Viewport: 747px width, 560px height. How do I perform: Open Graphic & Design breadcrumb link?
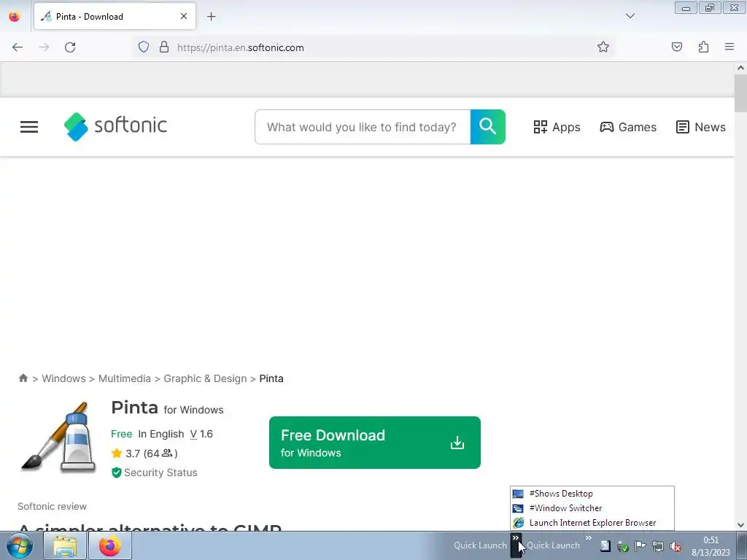click(x=205, y=378)
